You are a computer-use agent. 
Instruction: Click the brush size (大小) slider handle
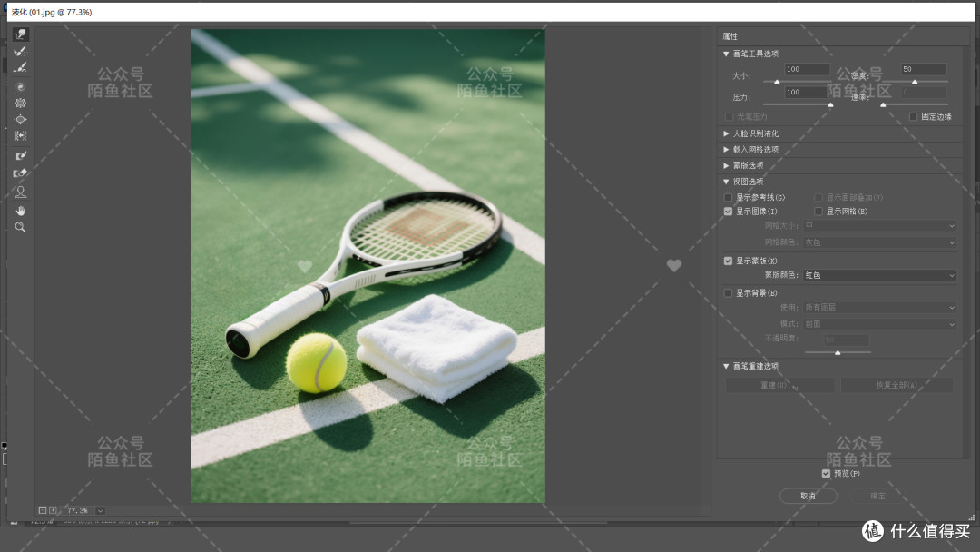point(777,82)
